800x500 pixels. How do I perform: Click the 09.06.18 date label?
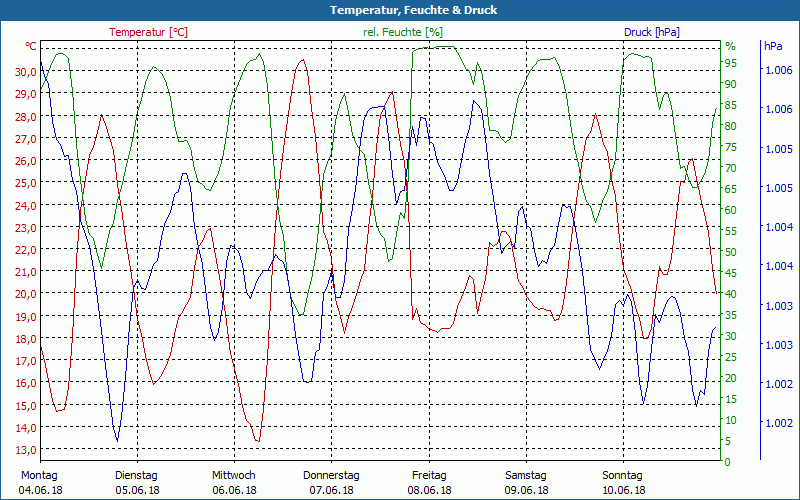[x=527, y=490]
